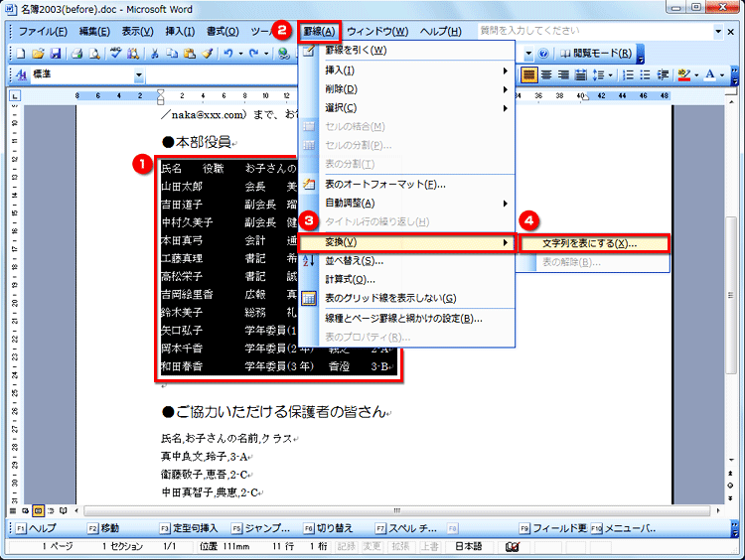The height and width of the screenshot is (560, 745).
Task: Redo the last undone action
Action: point(253,54)
